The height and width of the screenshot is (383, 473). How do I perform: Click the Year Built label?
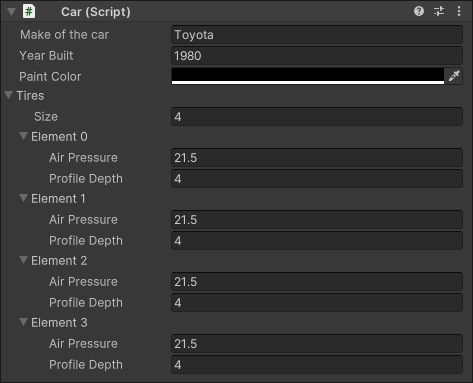pos(46,56)
